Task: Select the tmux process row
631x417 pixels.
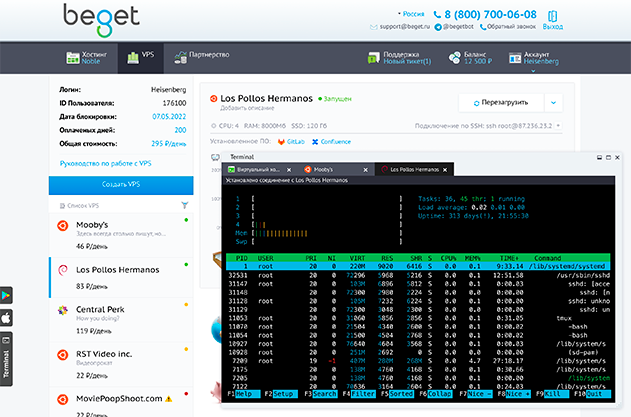Action: click(x=418, y=318)
